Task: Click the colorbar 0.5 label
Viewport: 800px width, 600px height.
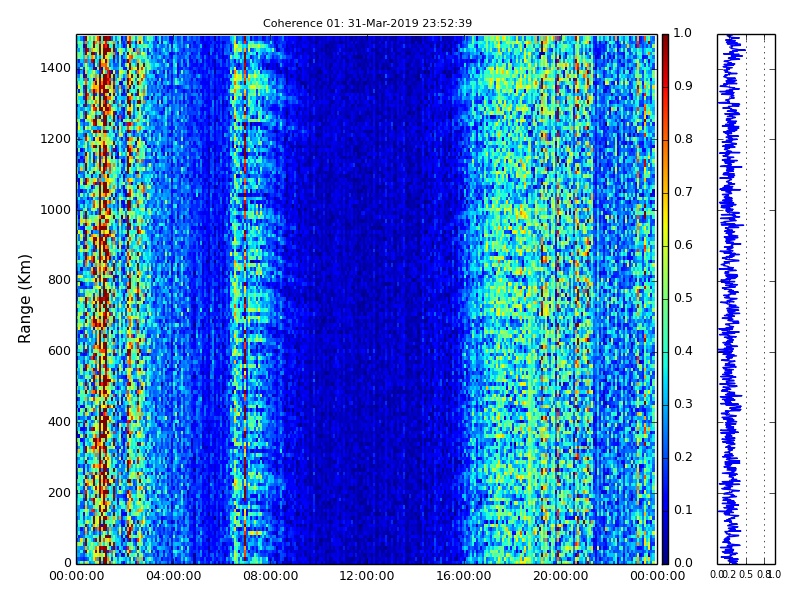Action: [x=683, y=298]
